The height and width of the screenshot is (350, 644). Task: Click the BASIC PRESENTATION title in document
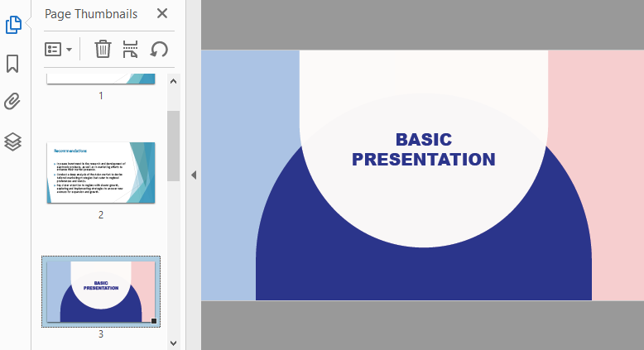[x=423, y=150]
